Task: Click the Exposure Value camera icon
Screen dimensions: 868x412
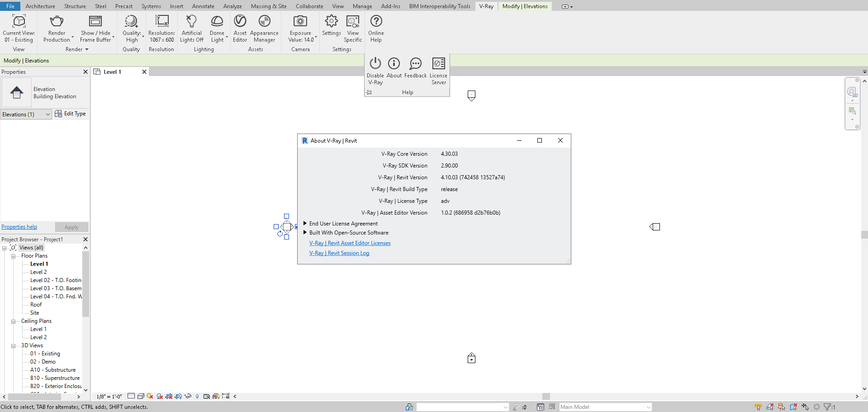Action: click(300, 21)
